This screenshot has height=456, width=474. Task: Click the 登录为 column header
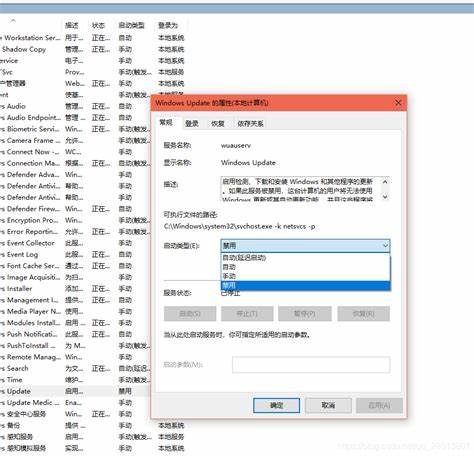point(168,25)
